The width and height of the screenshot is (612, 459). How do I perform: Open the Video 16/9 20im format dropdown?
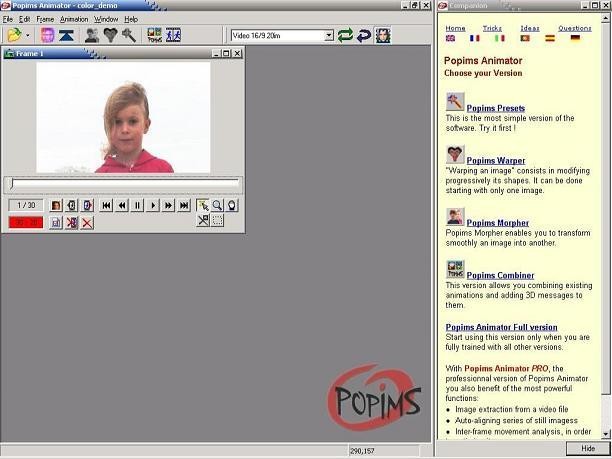pyautogui.click(x=329, y=36)
